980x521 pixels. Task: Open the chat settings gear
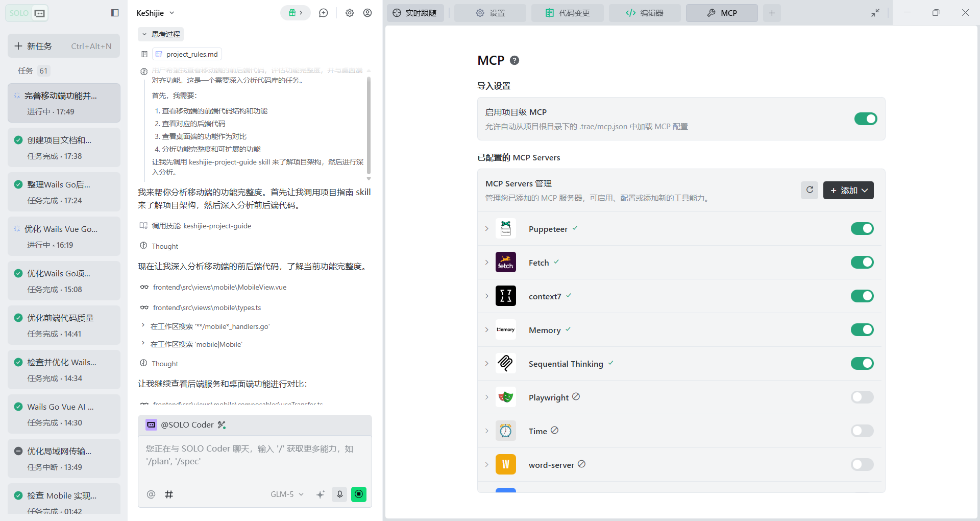coord(350,13)
